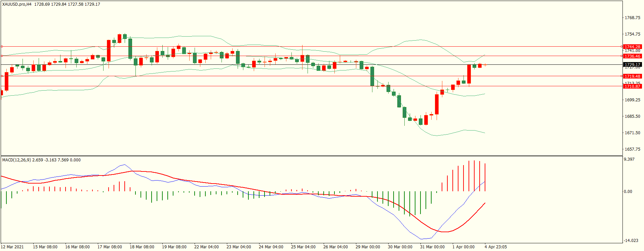Screen dimensions: 644x251
Task: Click the 4 Apr 23:05 time label
Action: [x=496, y=247]
